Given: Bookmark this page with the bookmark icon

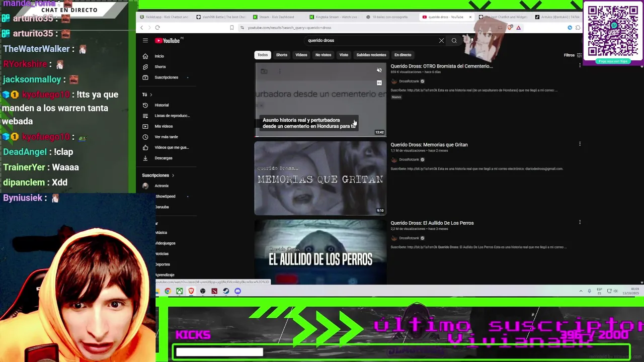Looking at the screenshot, I should (232, 28).
